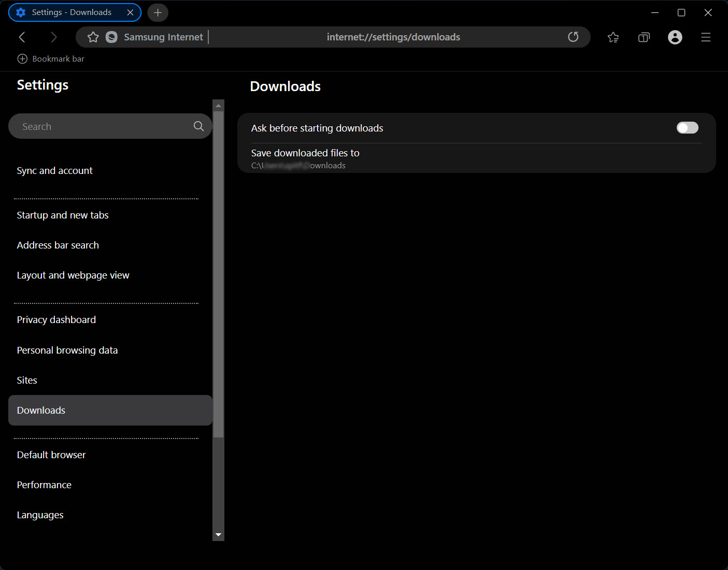Reload the page with refresh icon

click(x=573, y=37)
